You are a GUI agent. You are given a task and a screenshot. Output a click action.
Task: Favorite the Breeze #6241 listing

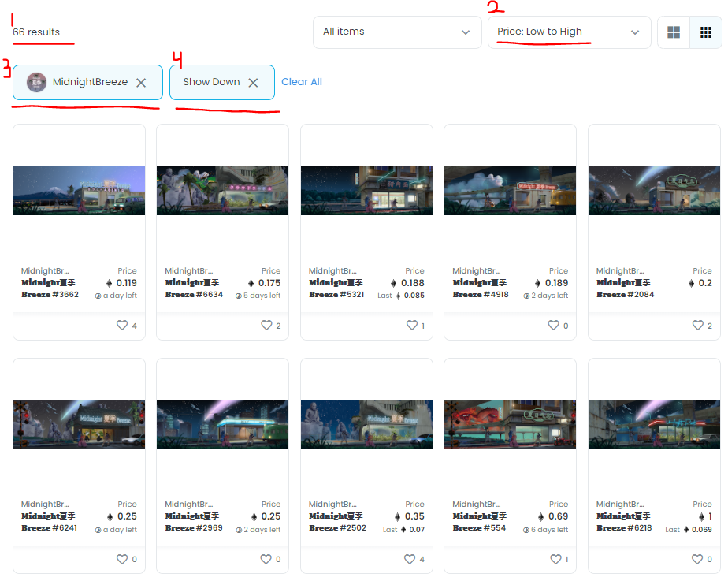click(123, 559)
